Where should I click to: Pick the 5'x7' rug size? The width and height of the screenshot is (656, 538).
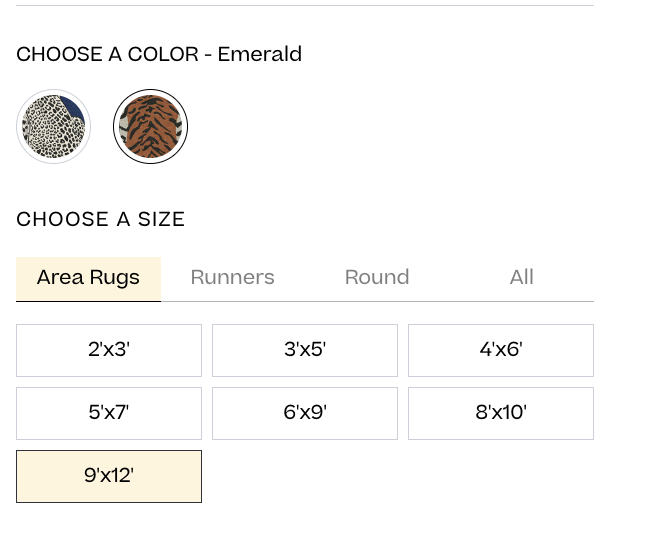pyautogui.click(x=109, y=413)
